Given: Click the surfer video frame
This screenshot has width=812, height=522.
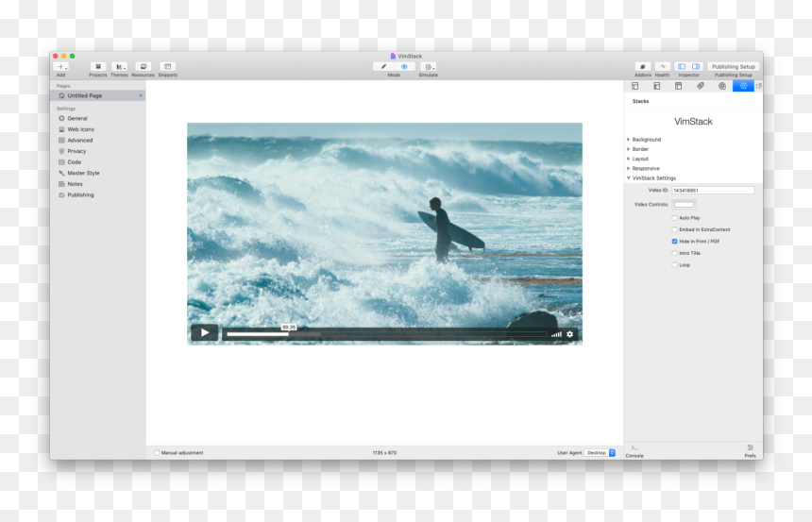Looking at the screenshot, I should click(385, 233).
